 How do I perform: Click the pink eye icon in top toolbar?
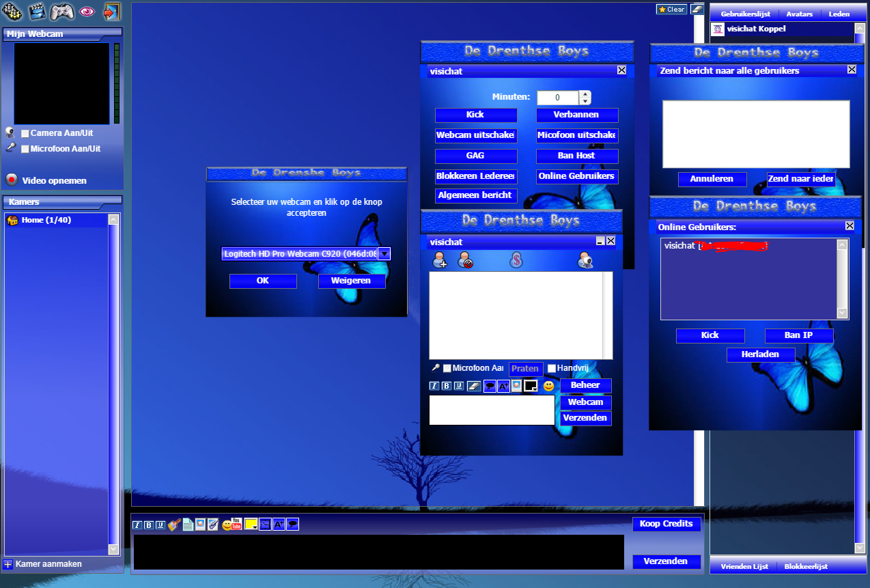click(x=87, y=12)
